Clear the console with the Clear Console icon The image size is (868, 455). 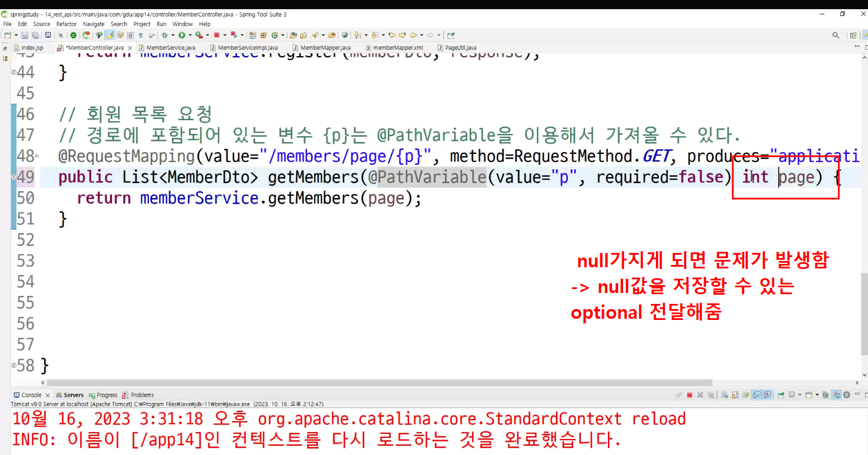[x=725, y=395]
